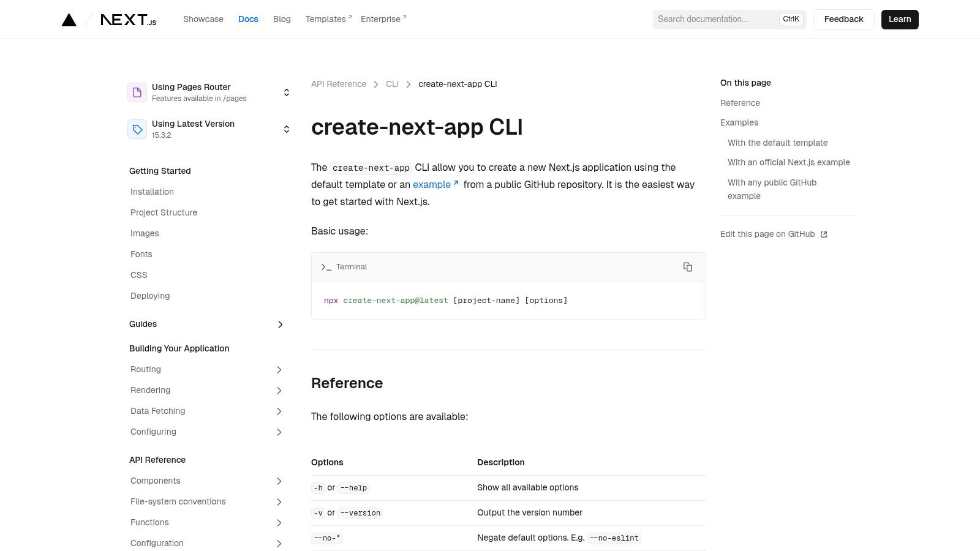980x551 pixels.
Task: Click the Latest Version tag icon
Action: point(137,129)
